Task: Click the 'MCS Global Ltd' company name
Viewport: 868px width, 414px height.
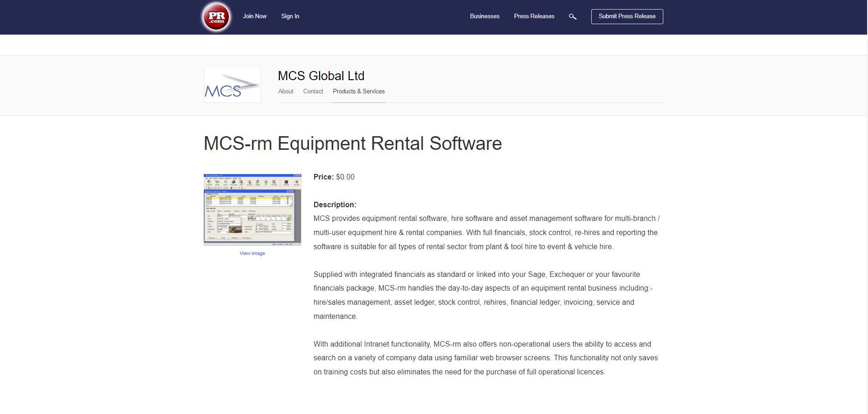Action: click(x=321, y=76)
